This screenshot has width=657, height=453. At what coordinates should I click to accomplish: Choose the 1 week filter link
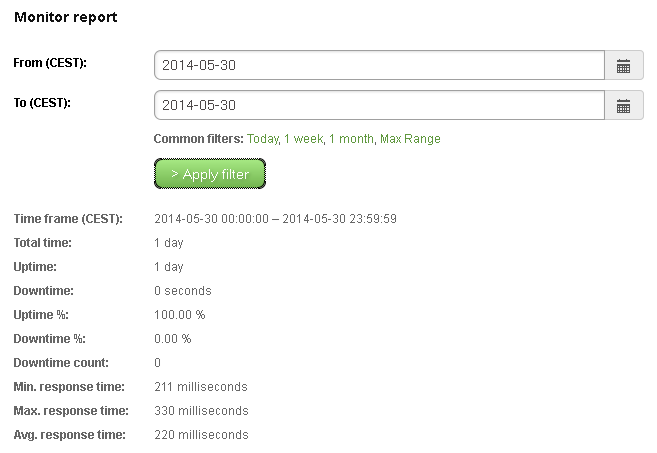click(303, 139)
